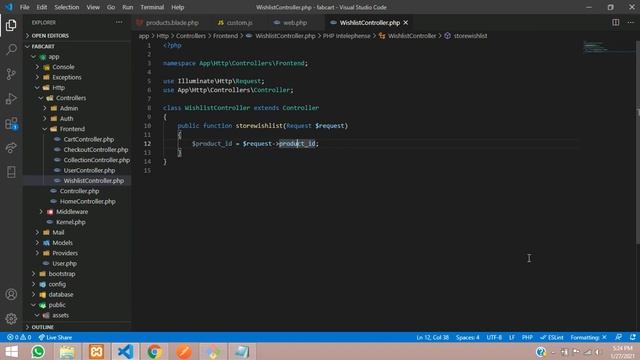Viewport: 640px width, 360px height.
Task: Open Windows Start menu
Action: pyautogui.click(x=11, y=352)
